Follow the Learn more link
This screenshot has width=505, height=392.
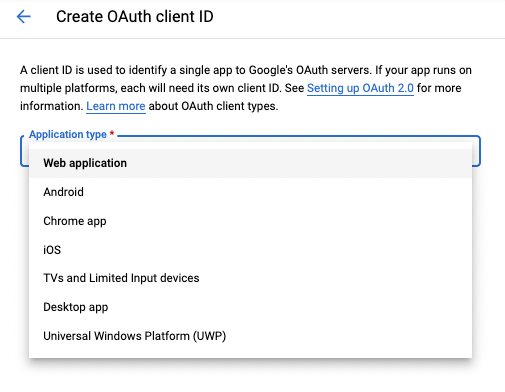pos(116,106)
